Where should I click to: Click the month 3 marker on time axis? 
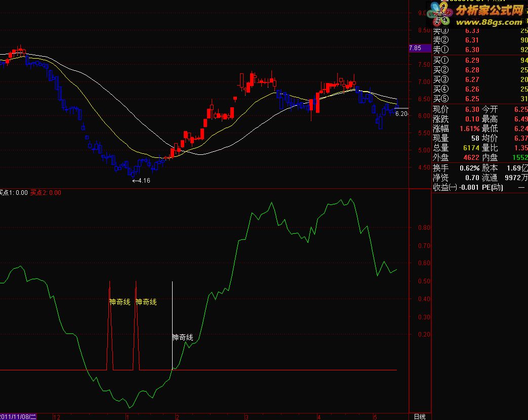[x=247, y=417]
